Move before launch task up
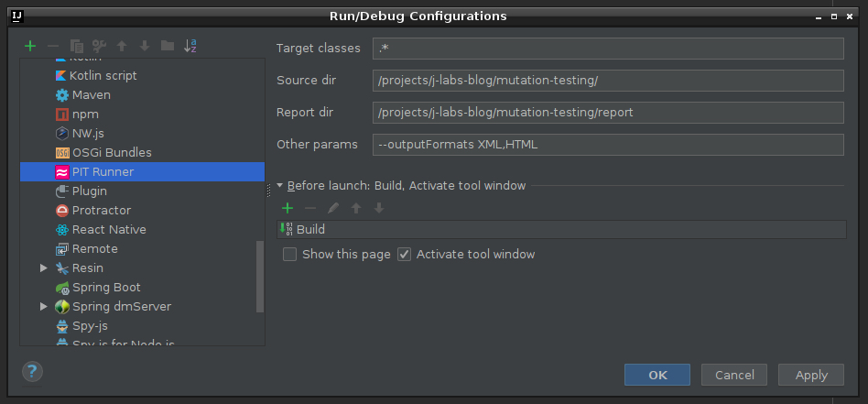This screenshot has height=404, width=868. (x=356, y=208)
